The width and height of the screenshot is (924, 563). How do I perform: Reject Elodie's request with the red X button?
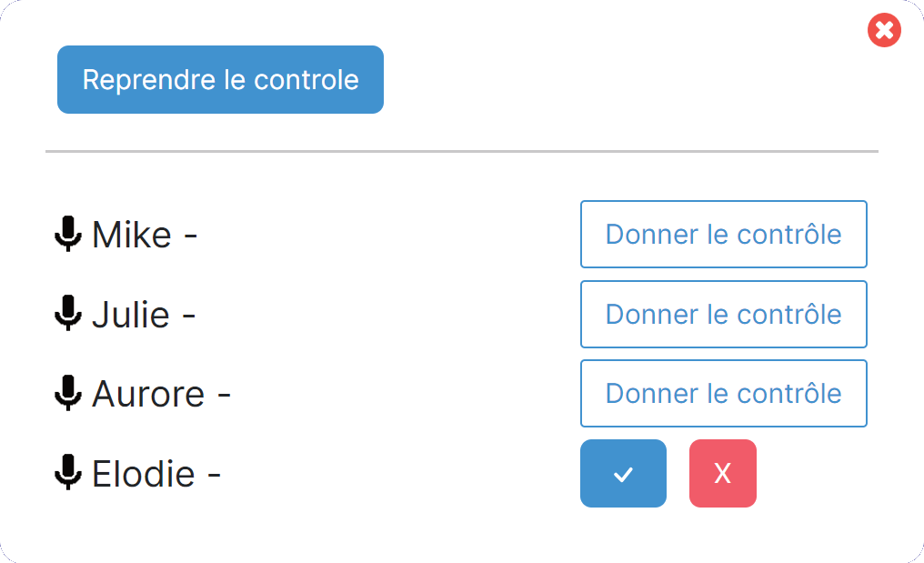pos(723,473)
